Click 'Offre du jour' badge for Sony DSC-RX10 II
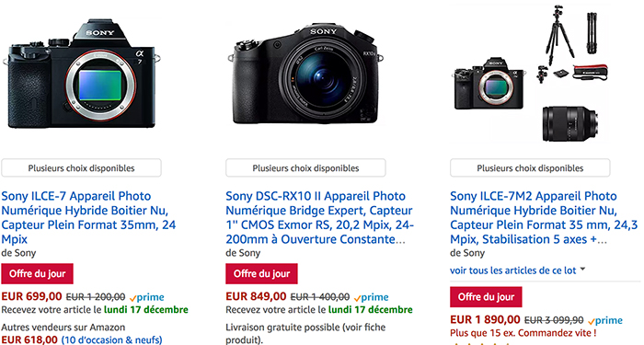Viewport: 644px width, 345px height. pyautogui.click(x=261, y=273)
